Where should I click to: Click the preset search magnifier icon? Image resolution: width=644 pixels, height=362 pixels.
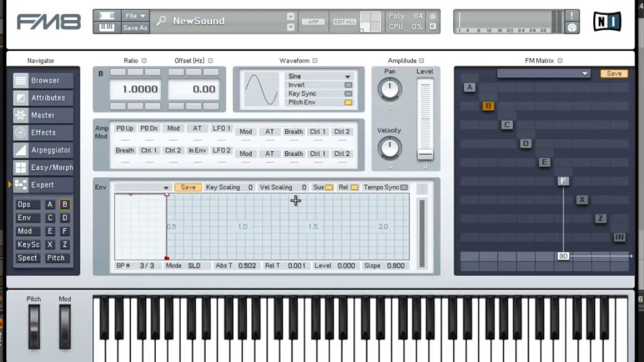[x=161, y=21]
